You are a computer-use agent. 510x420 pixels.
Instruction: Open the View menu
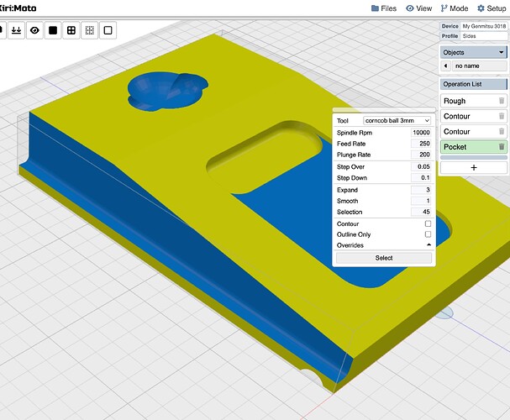pyautogui.click(x=419, y=8)
